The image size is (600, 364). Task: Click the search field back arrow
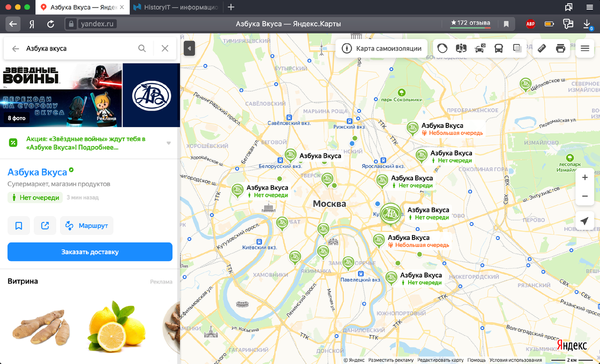15,48
